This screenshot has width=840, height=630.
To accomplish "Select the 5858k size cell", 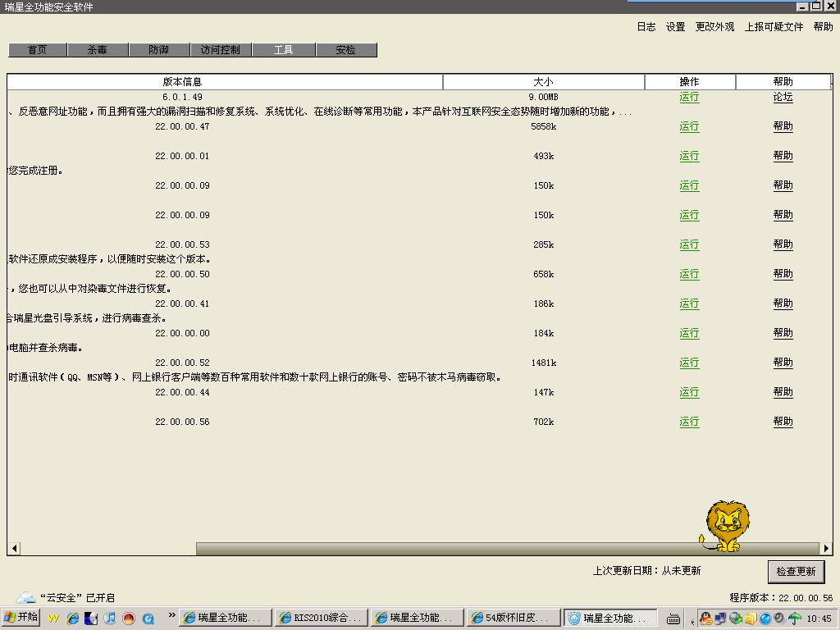I will pos(543,126).
